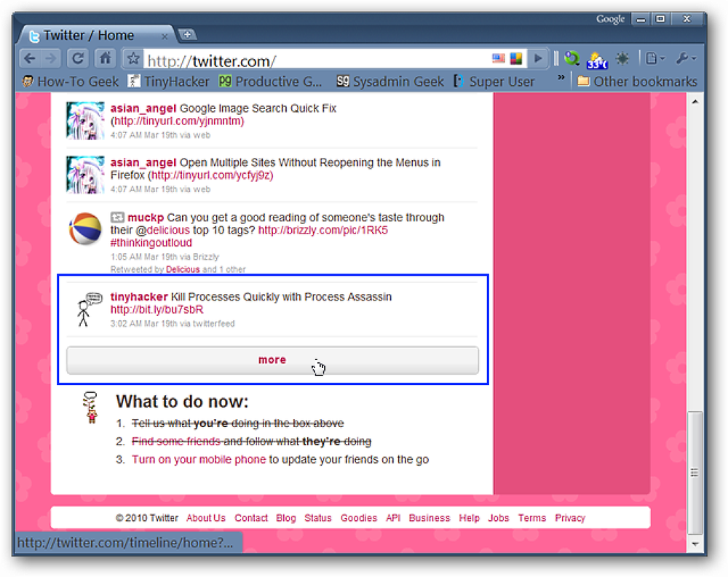Open the muckp username link
This screenshot has width=728, height=577.
pyautogui.click(x=146, y=218)
